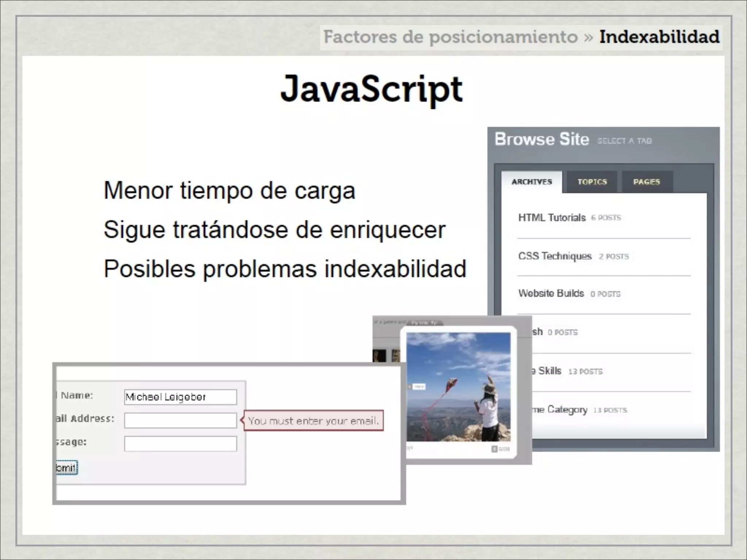Viewport: 747px width, 560px height.
Task: Open the HTML Tutorials category link
Action: click(x=551, y=218)
